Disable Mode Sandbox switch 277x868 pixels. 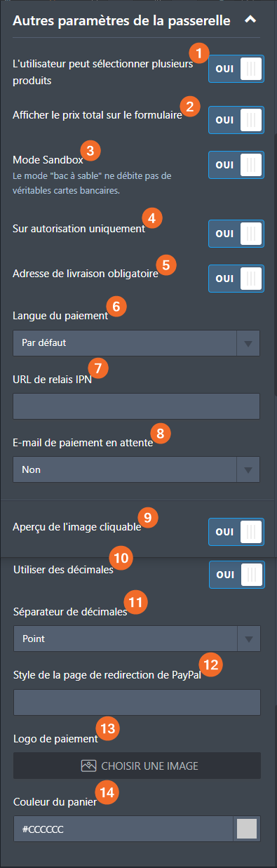[236, 165]
